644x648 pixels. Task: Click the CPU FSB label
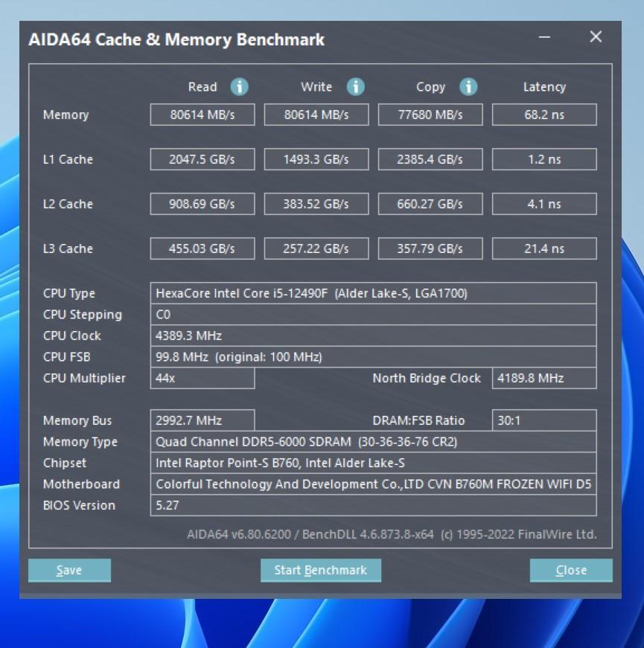pyautogui.click(x=66, y=357)
